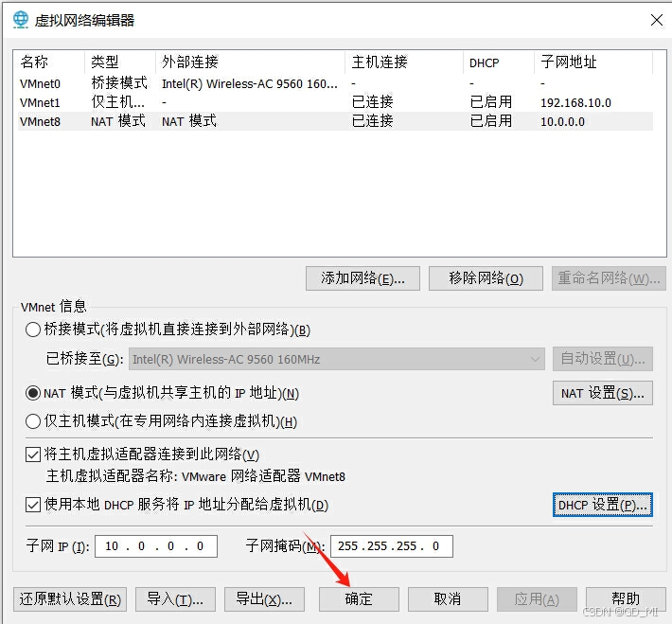Click the 取消 button
The width and height of the screenshot is (672, 624).
click(448, 599)
